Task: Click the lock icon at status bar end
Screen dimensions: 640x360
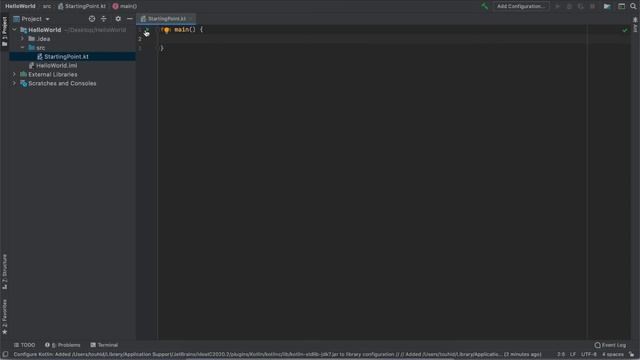Action: pyautogui.click(x=632, y=354)
